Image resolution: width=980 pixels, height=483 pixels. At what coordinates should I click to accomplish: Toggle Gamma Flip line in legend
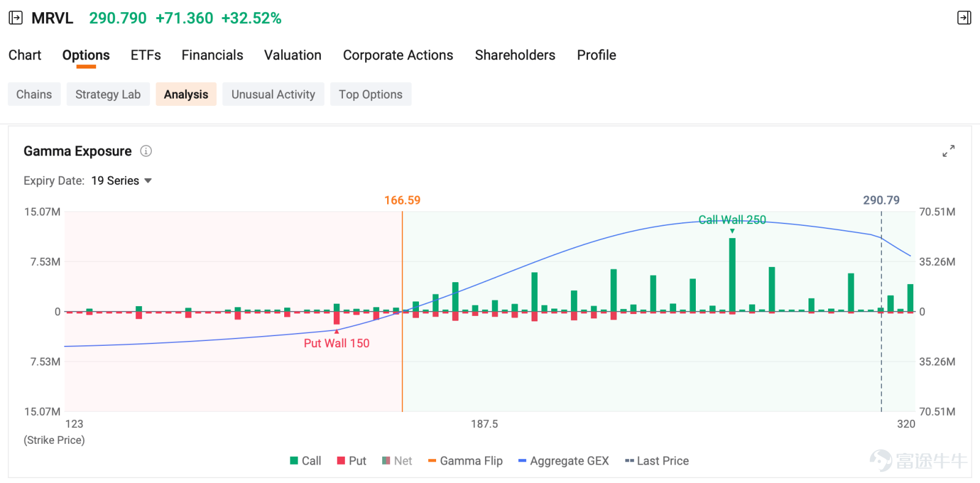click(x=466, y=461)
